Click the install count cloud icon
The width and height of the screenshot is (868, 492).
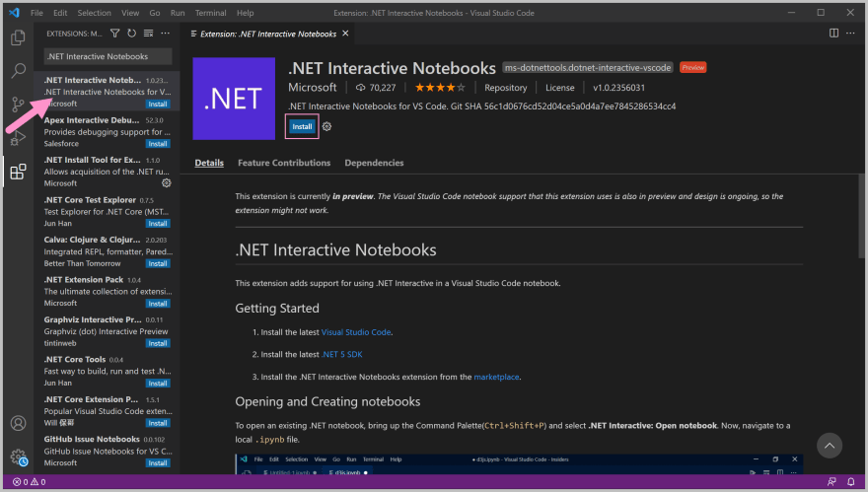360,88
